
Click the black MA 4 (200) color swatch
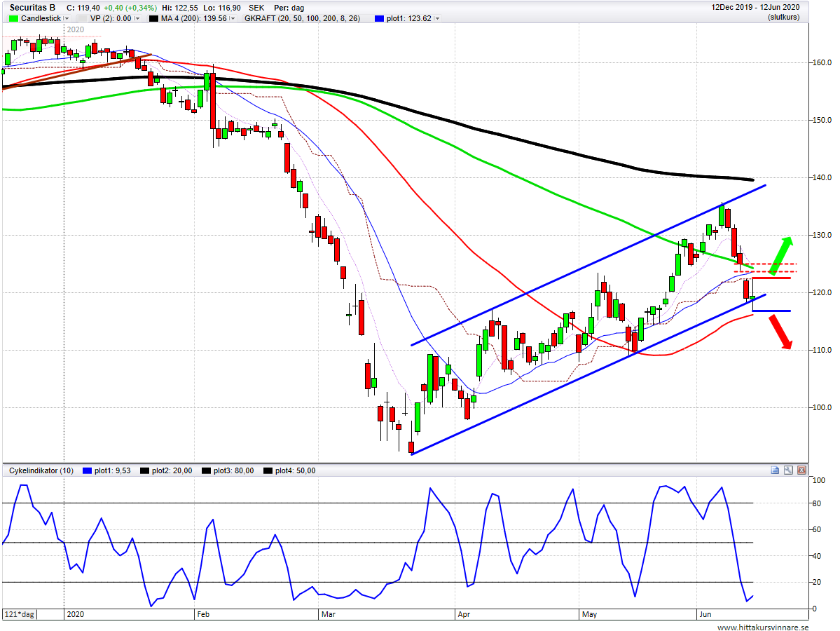(x=153, y=18)
